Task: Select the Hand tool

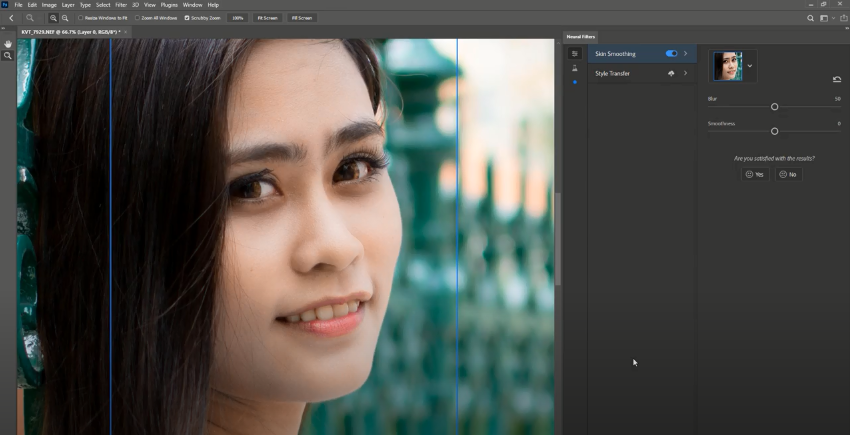Action: 8,44
